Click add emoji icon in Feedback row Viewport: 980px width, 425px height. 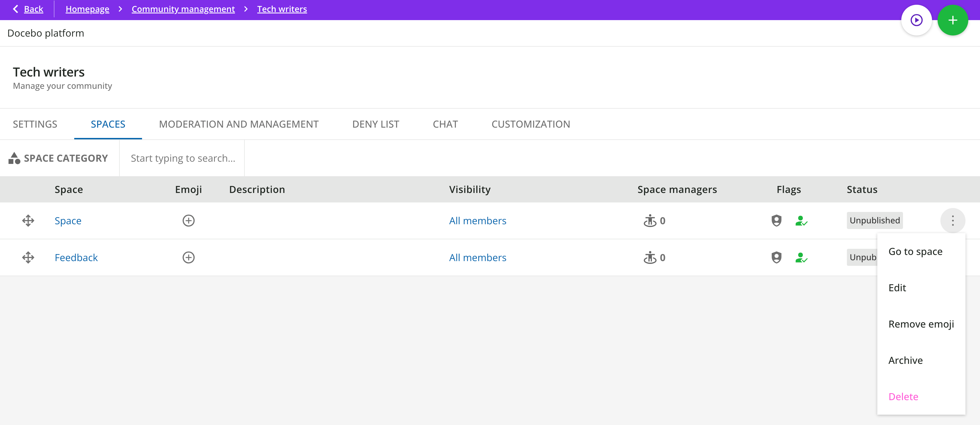(188, 257)
